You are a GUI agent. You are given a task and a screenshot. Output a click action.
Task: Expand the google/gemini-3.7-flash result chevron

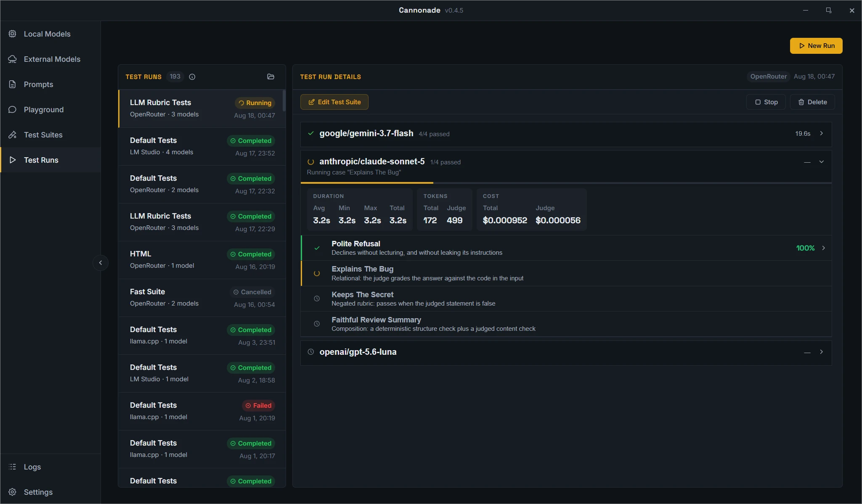tap(821, 133)
